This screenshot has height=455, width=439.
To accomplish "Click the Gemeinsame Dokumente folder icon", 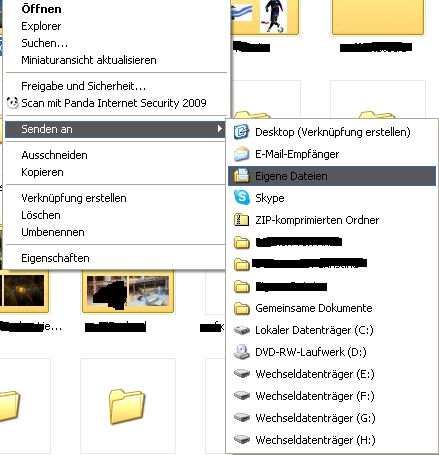I will [241, 308].
